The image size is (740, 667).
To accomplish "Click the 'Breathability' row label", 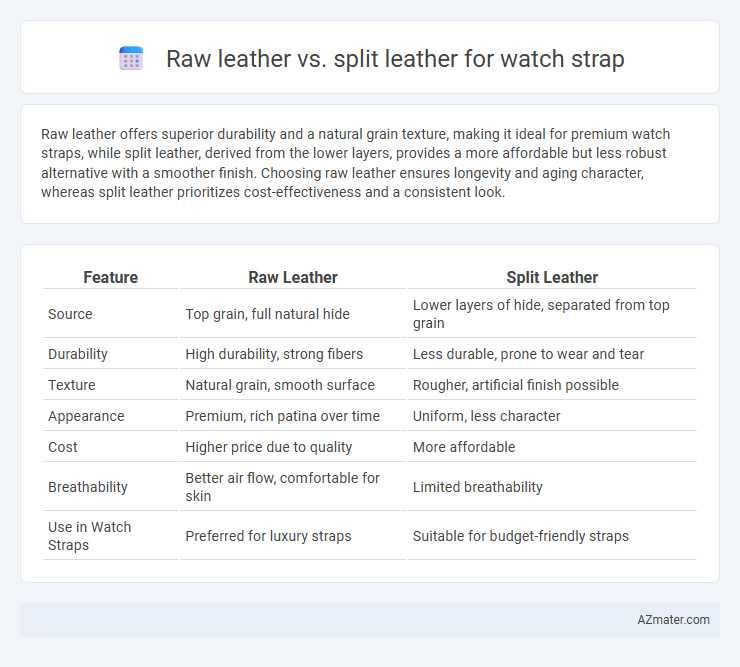I will (x=88, y=487).
